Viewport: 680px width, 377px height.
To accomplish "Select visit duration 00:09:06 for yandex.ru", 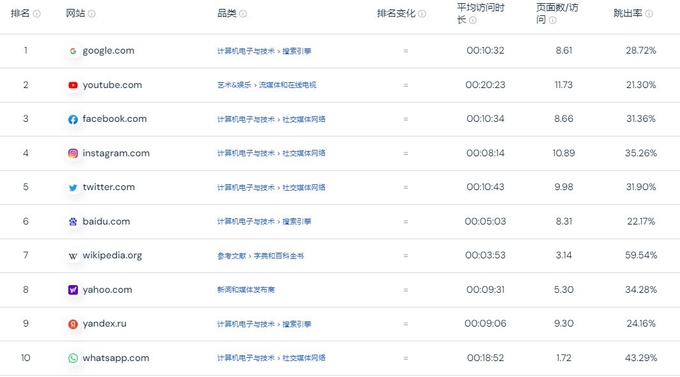I will point(485,324).
